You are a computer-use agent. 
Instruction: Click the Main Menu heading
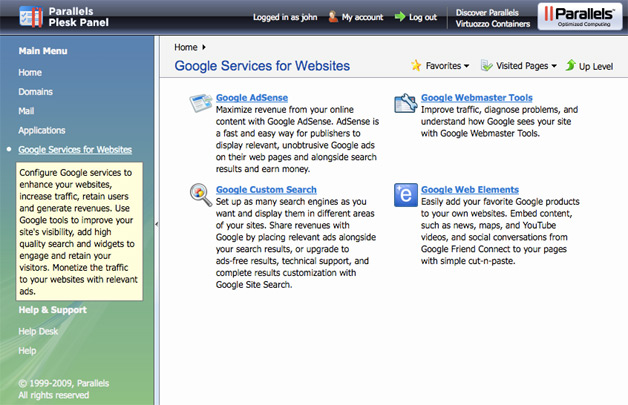[43, 51]
